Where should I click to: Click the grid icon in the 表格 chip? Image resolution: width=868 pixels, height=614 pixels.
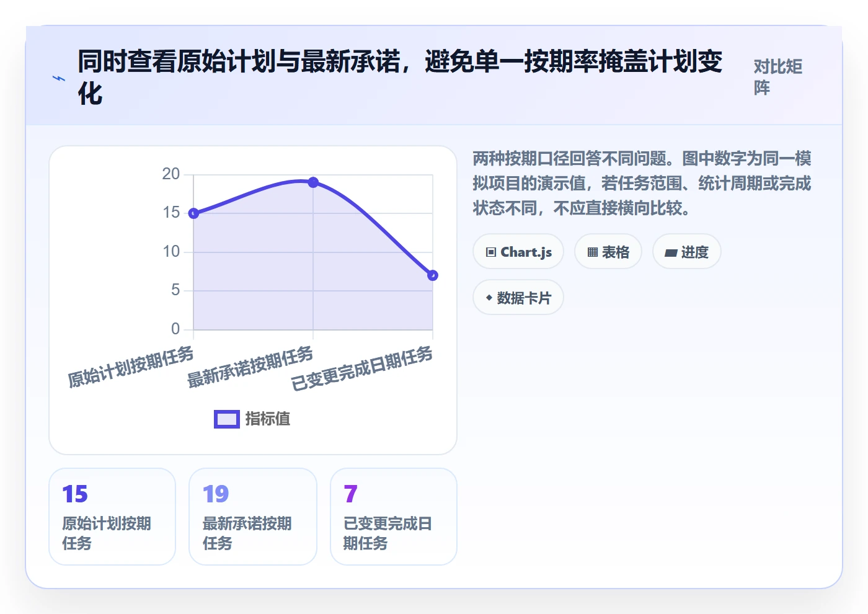tap(593, 252)
